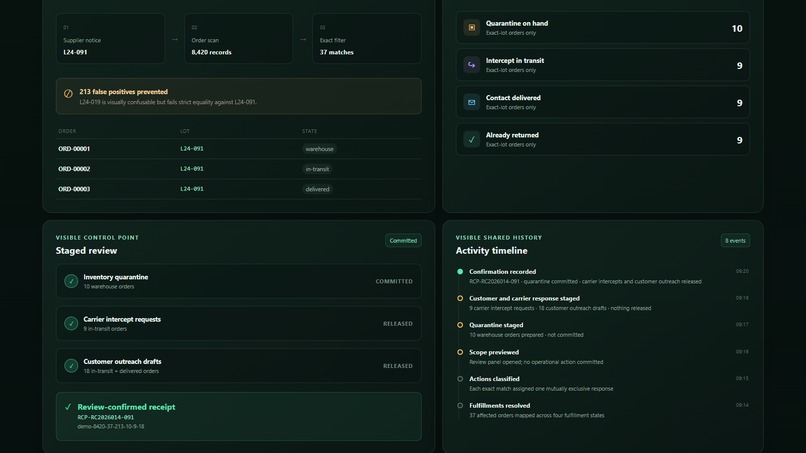Click the false positives prevented warning icon
Screen dimensions: 806x453
point(68,94)
